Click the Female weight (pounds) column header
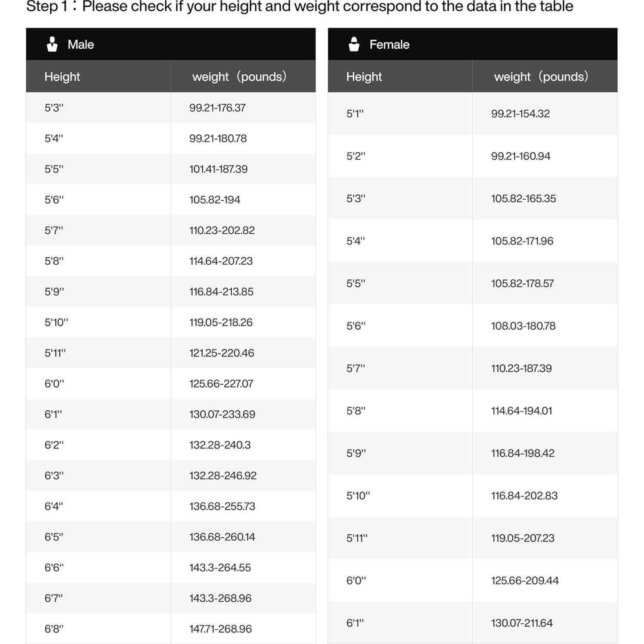Screen dimensions: 644x644 541,77
